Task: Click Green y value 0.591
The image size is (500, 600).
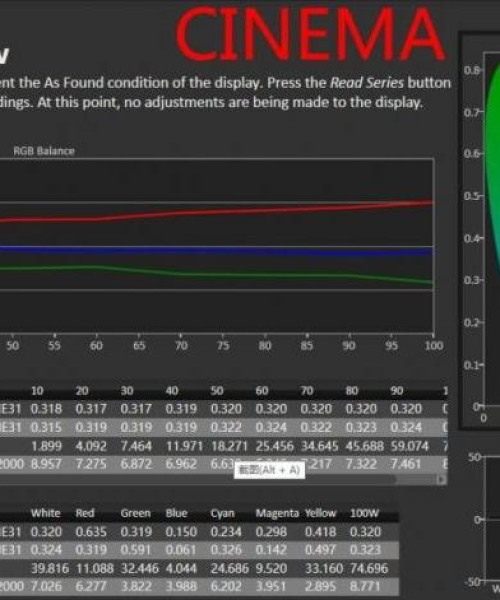Action: (x=136, y=550)
